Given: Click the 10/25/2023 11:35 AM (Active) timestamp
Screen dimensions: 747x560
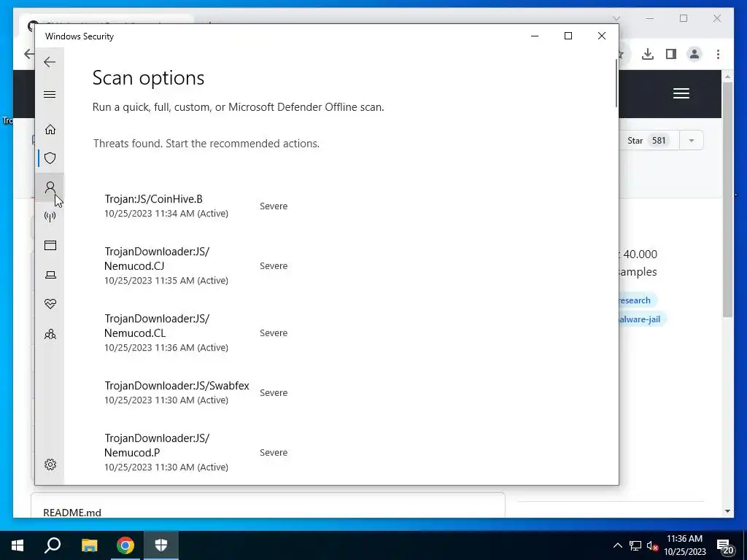Looking at the screenshot, I should click(x=166, y=281).
